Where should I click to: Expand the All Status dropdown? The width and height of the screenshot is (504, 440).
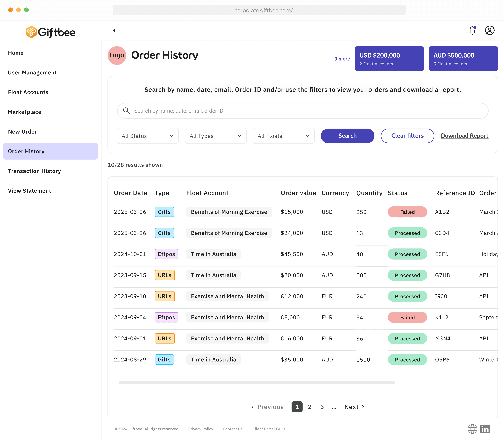pyautogui.click(x=148, y=136)
